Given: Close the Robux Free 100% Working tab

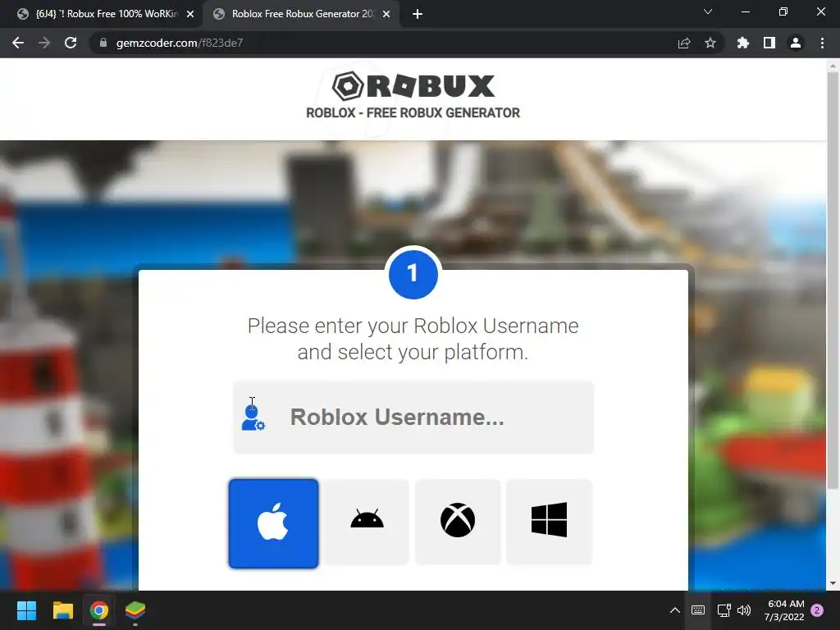Looking at the screenshot, I should (x=190, y=14).
